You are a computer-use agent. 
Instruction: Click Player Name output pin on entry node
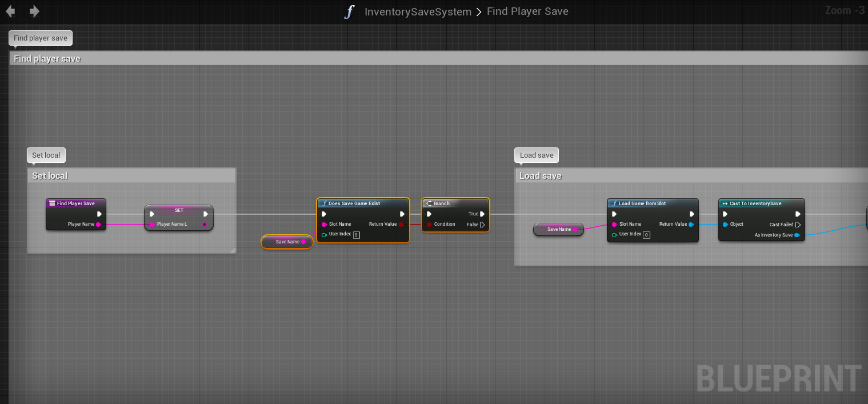pyautogui.click(x=99, y=225)
